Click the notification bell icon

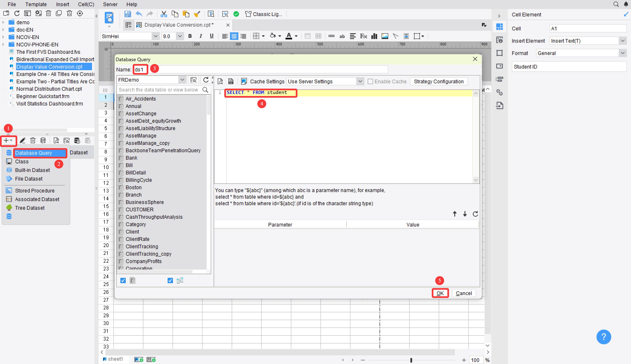[x=626, y=4]
